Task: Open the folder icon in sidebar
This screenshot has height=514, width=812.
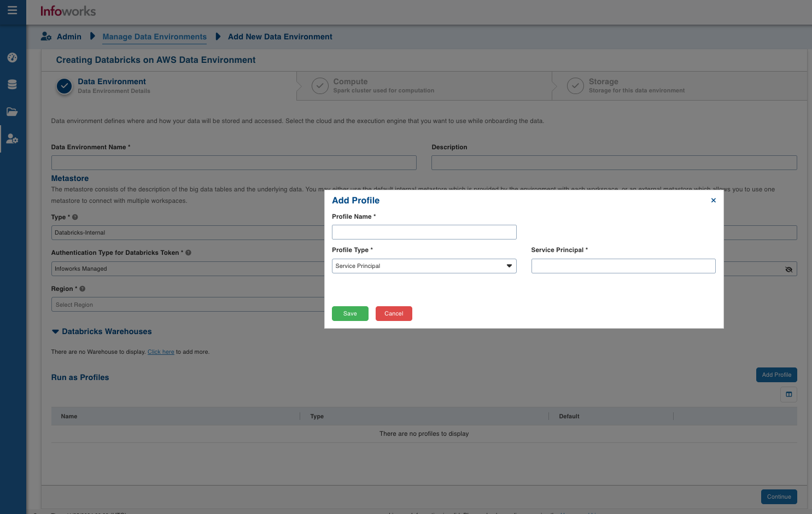Action: tap(12, 112)
